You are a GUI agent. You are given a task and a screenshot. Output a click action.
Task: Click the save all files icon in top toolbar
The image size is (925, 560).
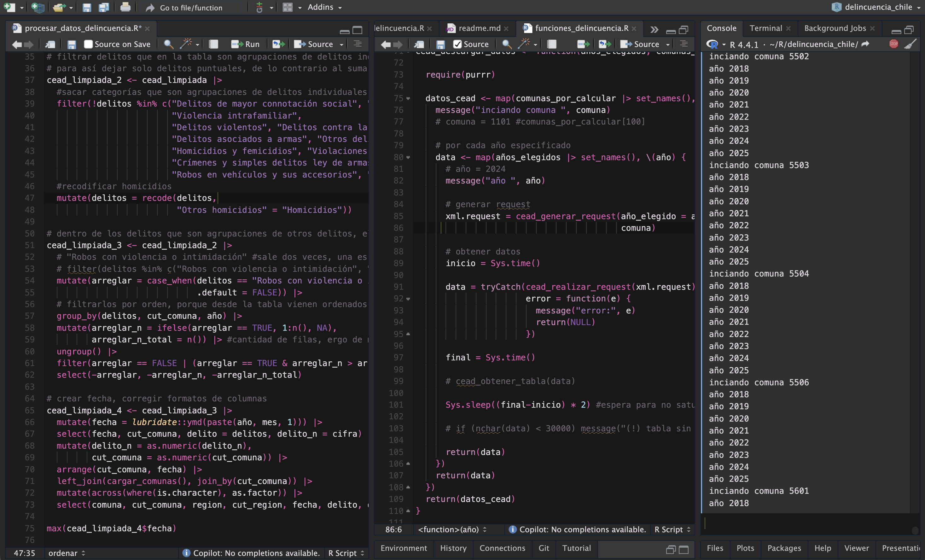click(104, 7)
